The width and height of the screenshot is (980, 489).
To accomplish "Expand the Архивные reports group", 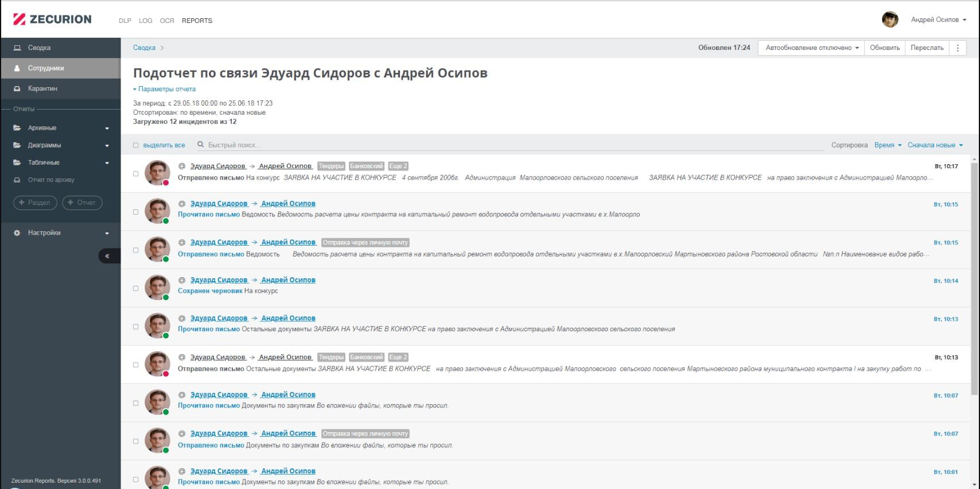I will tap(60, 128).
